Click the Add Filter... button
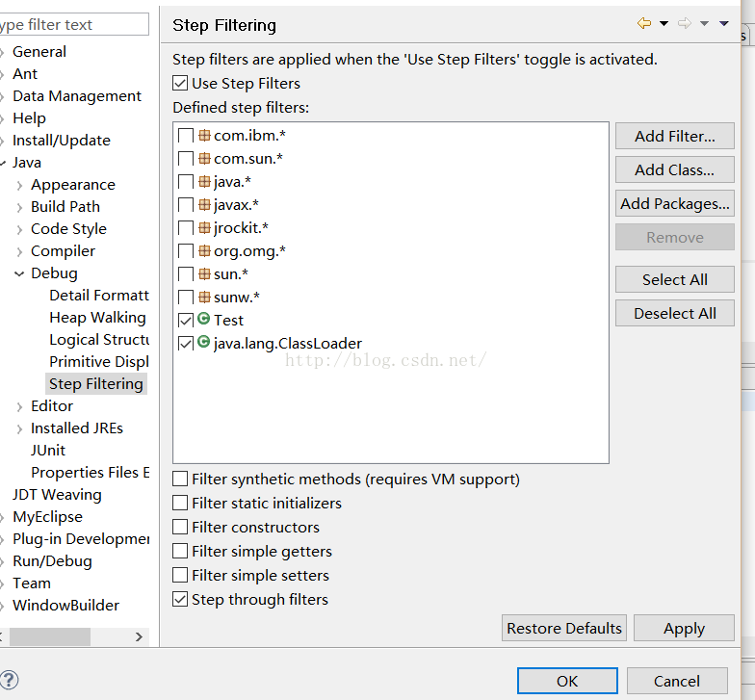The height and width of the screenshot is (700, 755). pos(674,137)
